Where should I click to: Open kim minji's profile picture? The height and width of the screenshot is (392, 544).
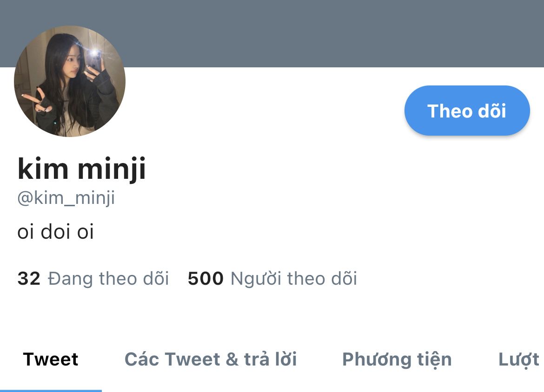pos(70,81)
